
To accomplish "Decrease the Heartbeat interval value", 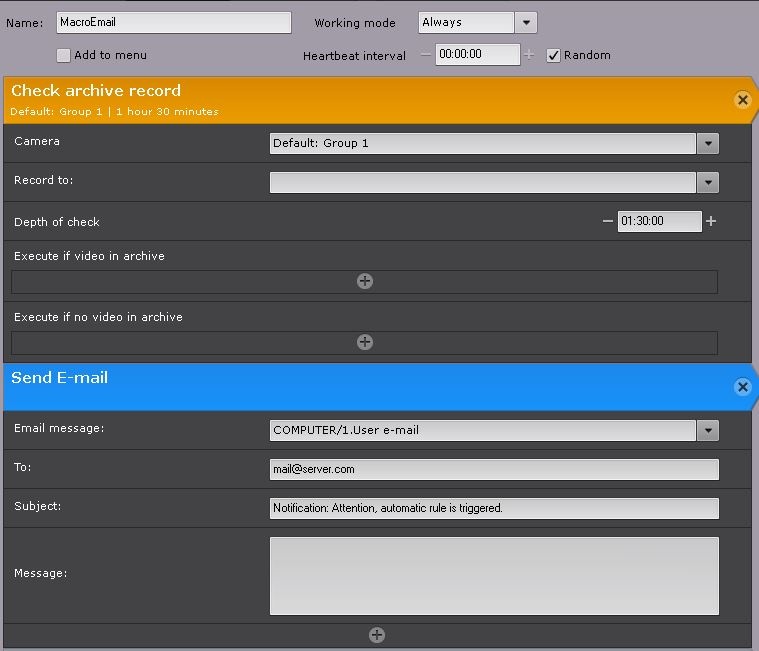I will 426,55.
